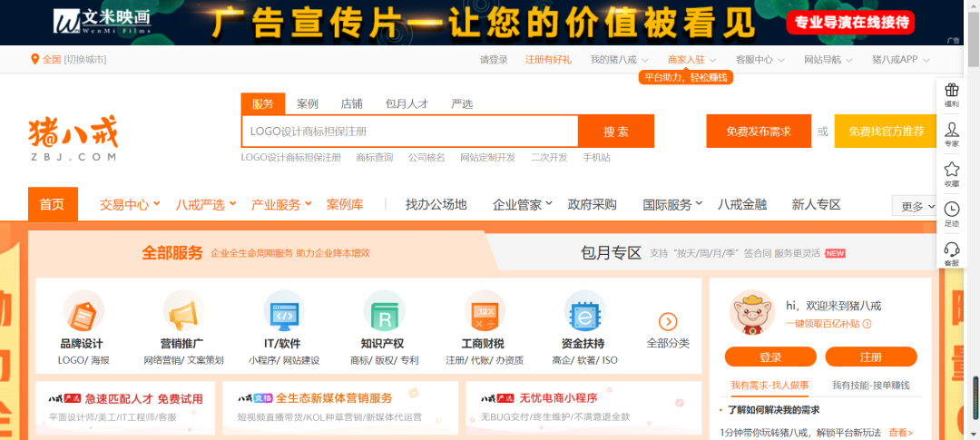Image resolution: width=980 pixels, height=440 pixels.
Task: Select the 包月人才 search tab
Action: pyautogui.click(x=407, y=103)
